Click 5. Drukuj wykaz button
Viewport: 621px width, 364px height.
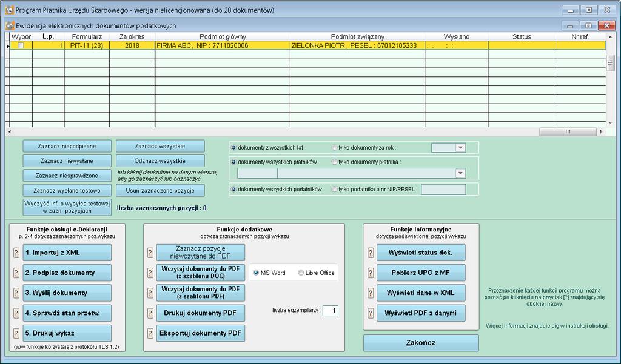(x=67, y=333)
